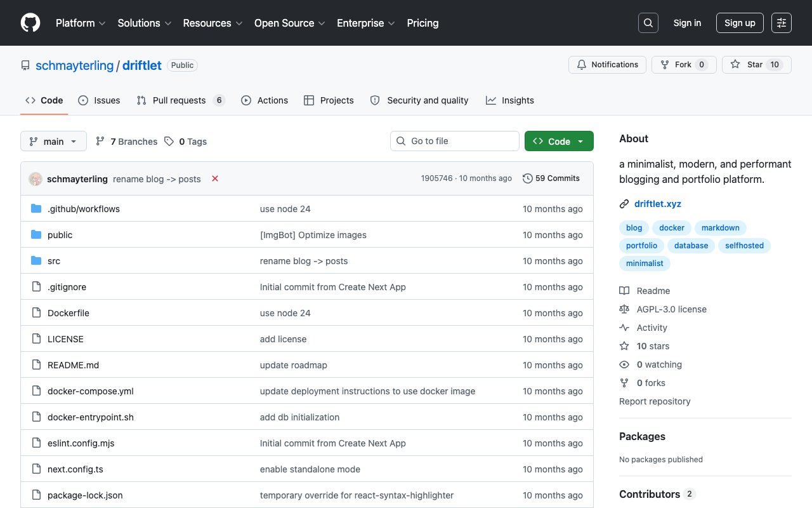Open the 59 Commits history link
Screen dimensions: 812x508
[551, 178]
